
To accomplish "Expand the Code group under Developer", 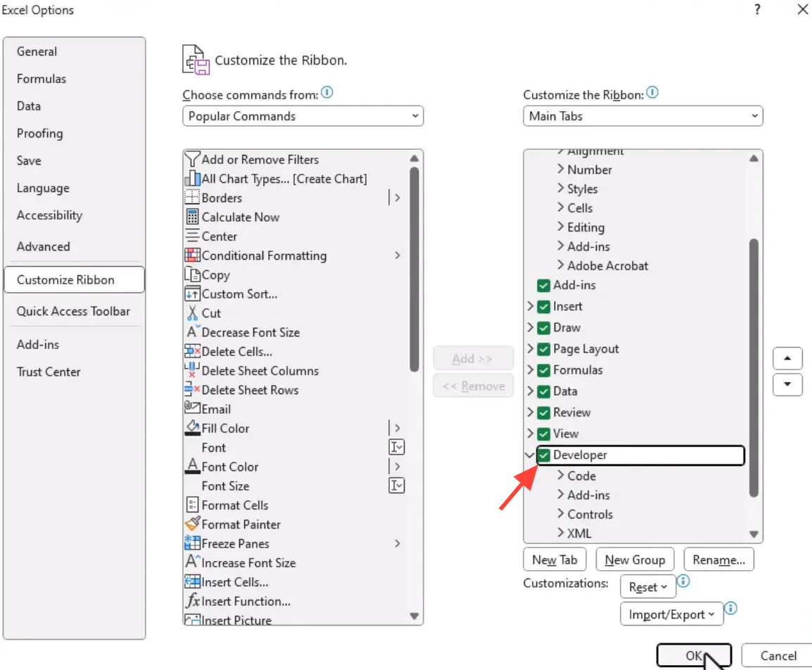I will 561,476.
